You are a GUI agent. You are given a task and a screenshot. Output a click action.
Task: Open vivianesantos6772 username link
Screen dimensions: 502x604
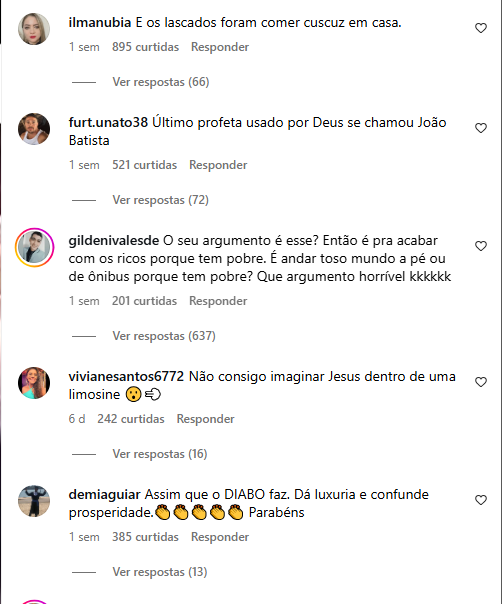126,376
